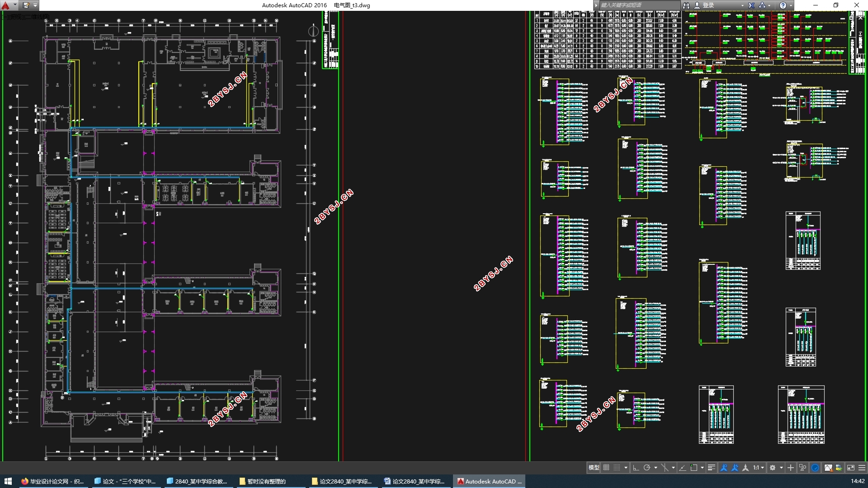Click the gray annotation scale icon
Viewport: 868px width, 488px height.
745,468
